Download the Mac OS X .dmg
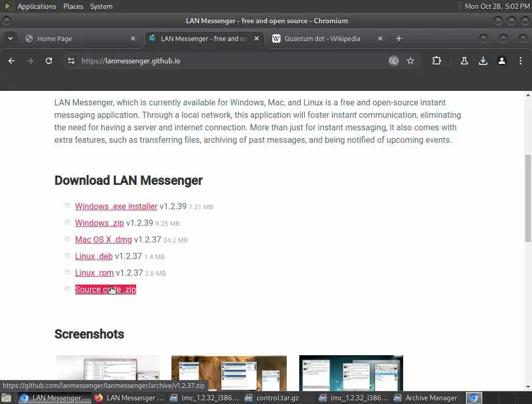532x404 pixels. 103,239
